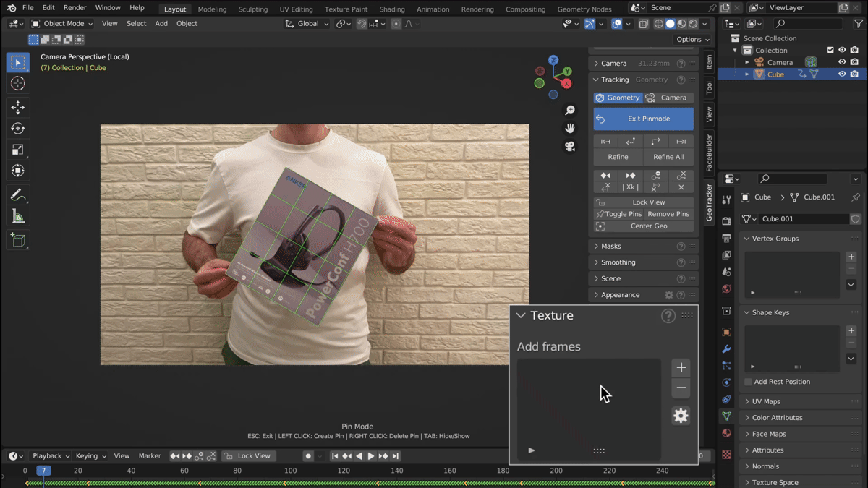This screenshot has height=488, width=868.
Task: Click the zoom magnifier viewport icon
Action: point(570,111)
